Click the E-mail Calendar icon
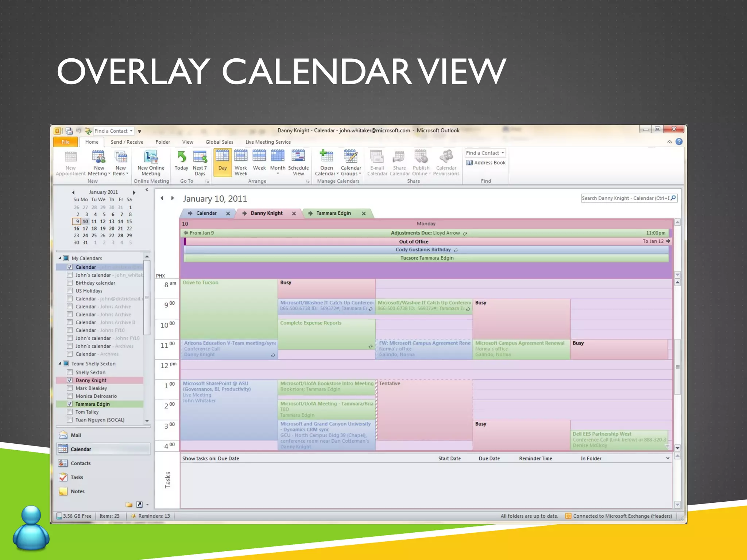The height and width of the screenshot is (560, 747). point(377,156)
